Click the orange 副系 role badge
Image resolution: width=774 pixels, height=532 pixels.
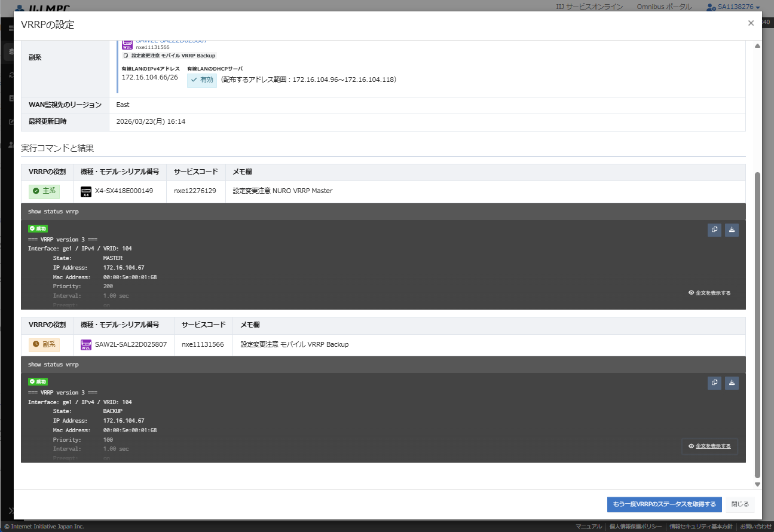tap(44, 345)
